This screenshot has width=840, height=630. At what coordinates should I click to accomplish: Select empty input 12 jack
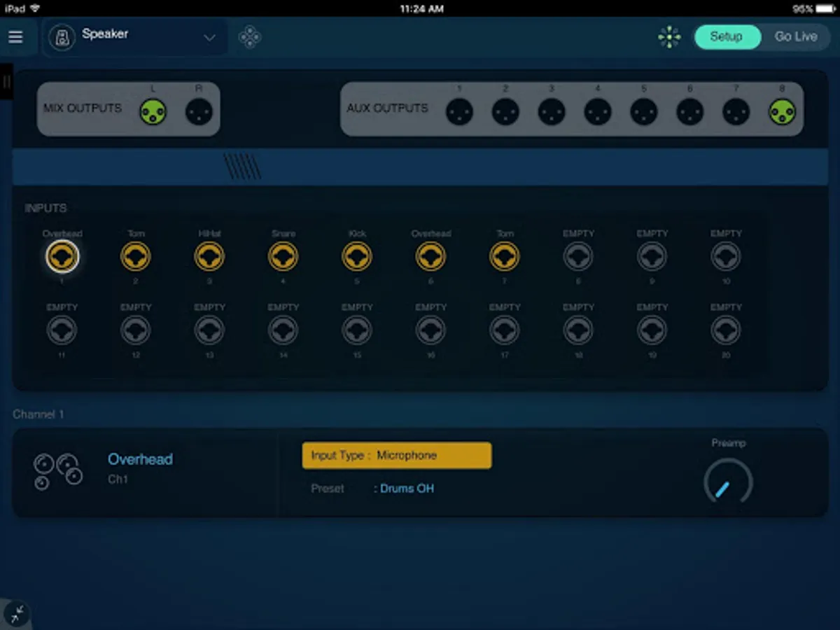[x=136, y=330]
